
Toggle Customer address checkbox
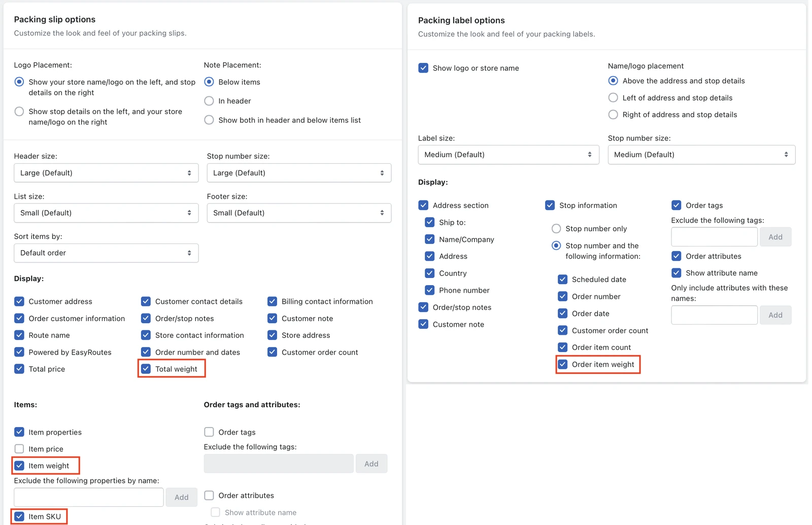click(19, 301)
